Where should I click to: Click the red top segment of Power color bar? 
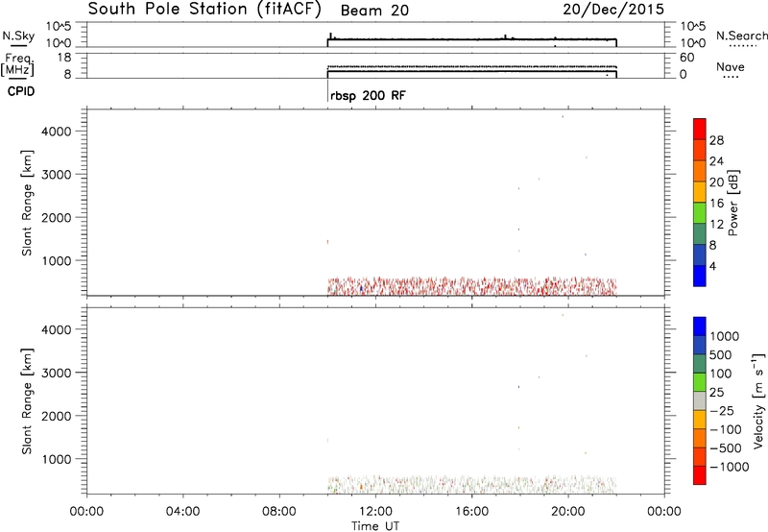pos(700,129)
